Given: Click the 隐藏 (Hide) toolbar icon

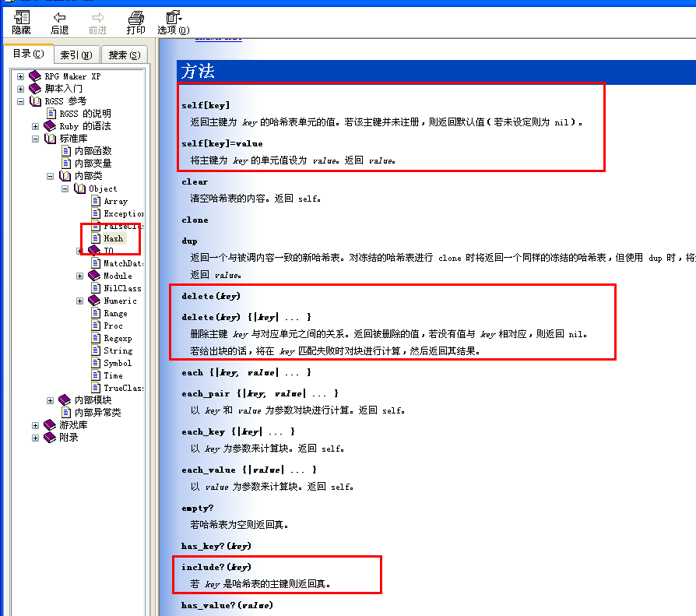Looking at the screenshot, I should (21, 18).
